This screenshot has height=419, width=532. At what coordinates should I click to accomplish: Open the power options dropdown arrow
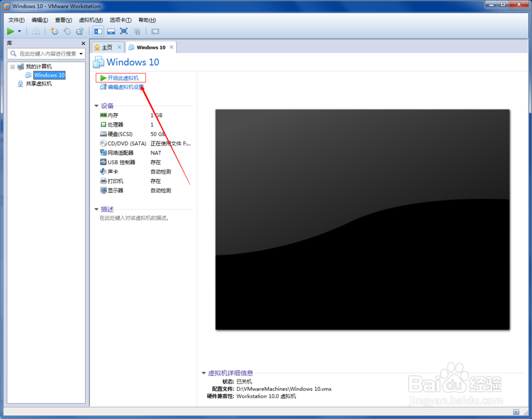click(20, 31)
